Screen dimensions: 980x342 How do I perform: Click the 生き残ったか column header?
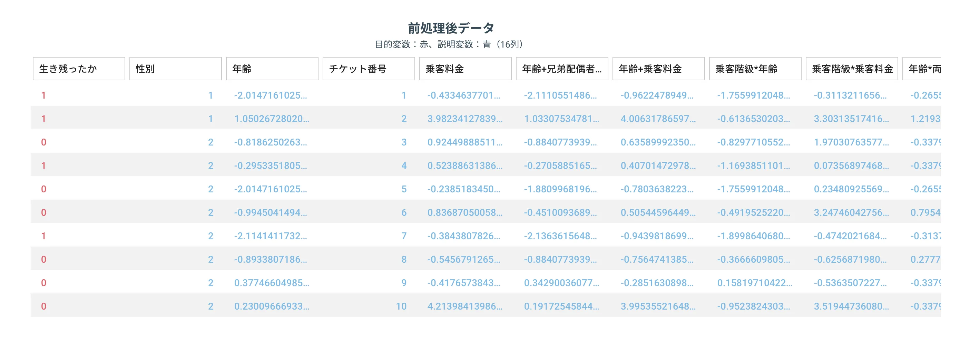tap(79, 69)
